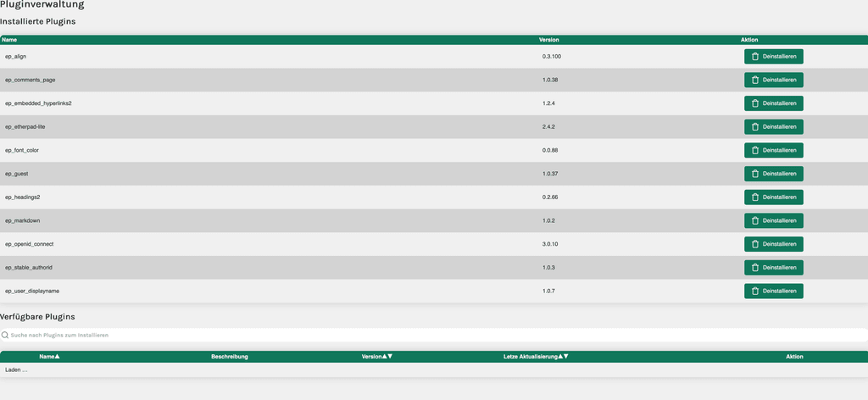Click trash icon in ep_font_color row
Screen dimensions: 868x400
point(755,150)
